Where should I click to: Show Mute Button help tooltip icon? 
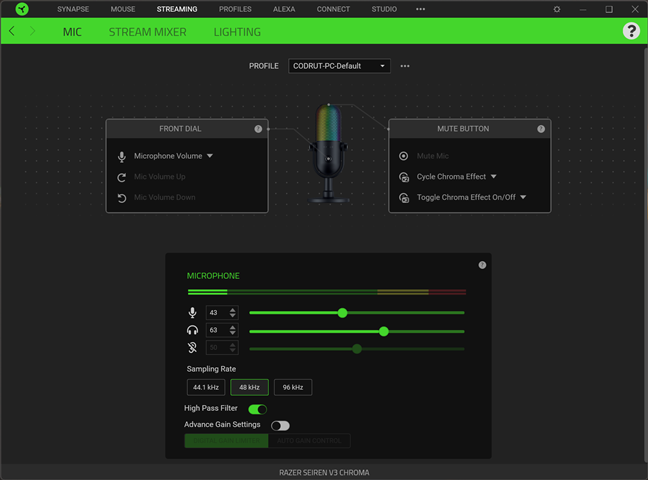[541, 129]
